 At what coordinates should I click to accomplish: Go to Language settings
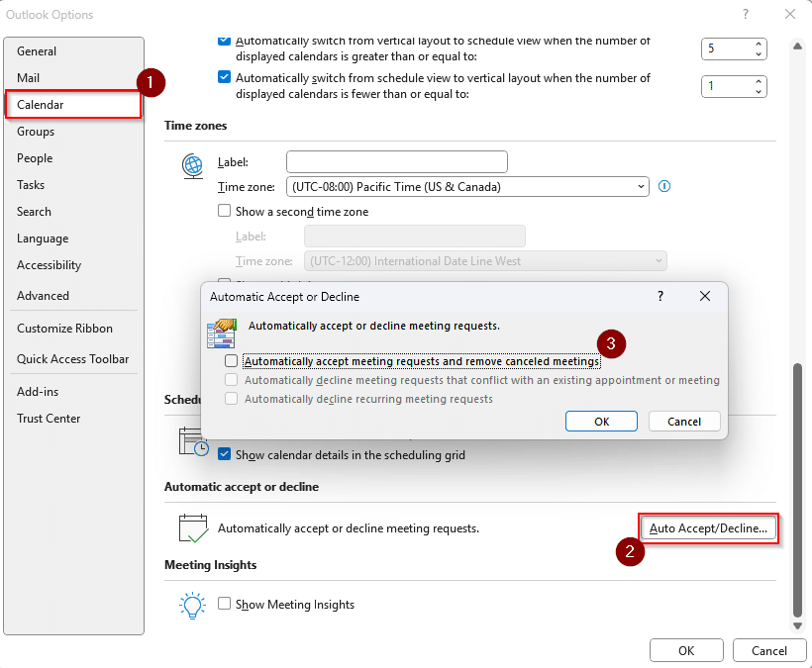point(74,239)
